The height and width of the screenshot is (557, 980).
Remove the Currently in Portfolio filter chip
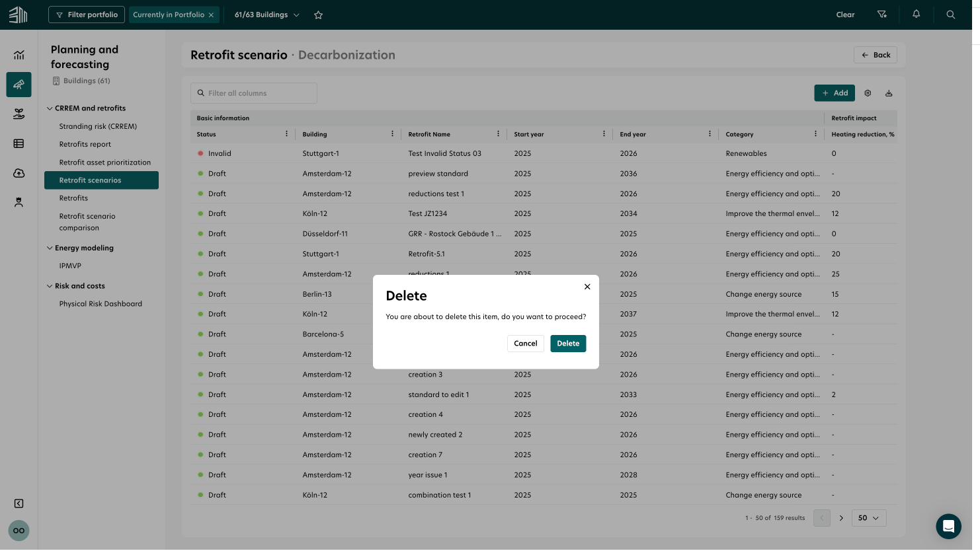point(211,15)
